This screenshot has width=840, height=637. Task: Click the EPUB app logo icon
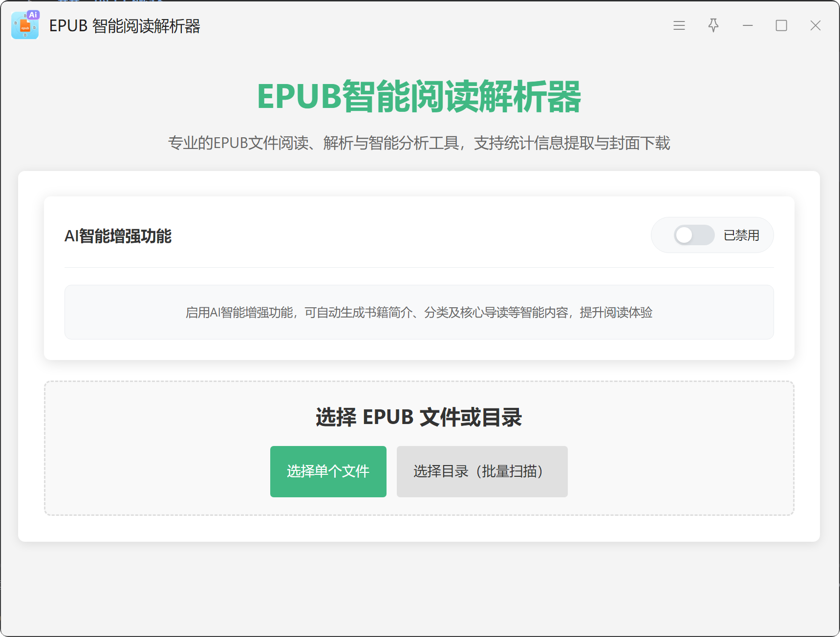pyautogui.click(x=25, y=25)
